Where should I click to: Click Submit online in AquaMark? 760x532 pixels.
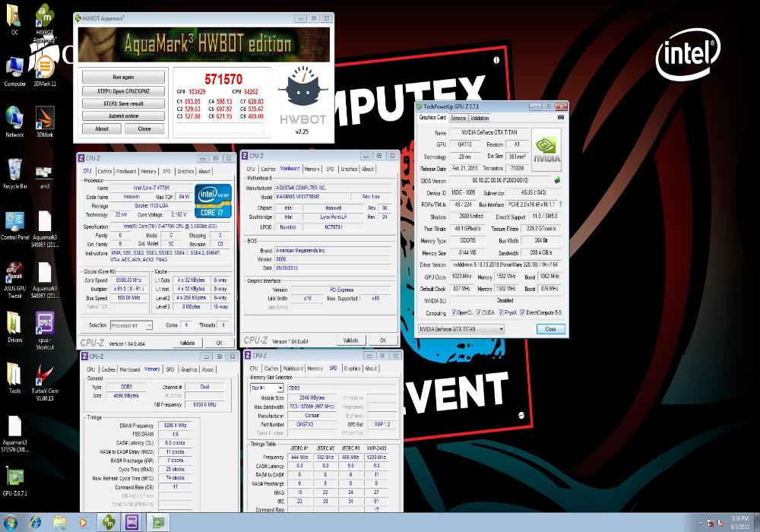[x=123, y=116]
